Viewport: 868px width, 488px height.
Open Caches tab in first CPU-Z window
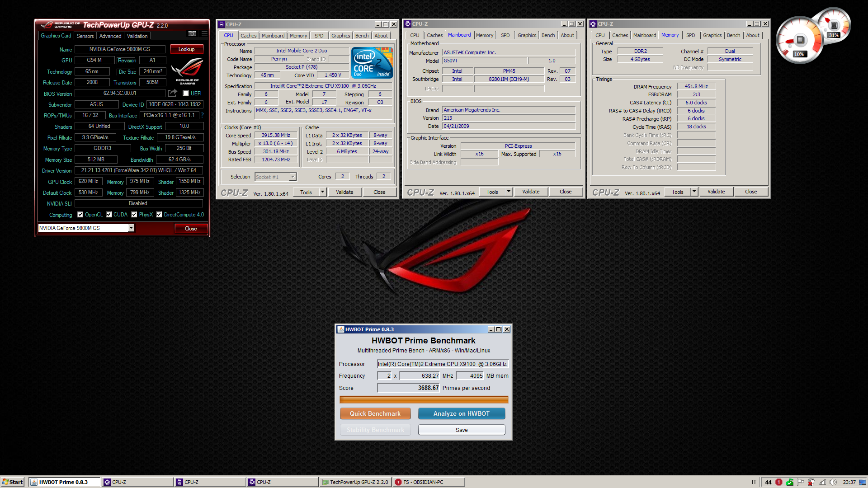(248, 36)
